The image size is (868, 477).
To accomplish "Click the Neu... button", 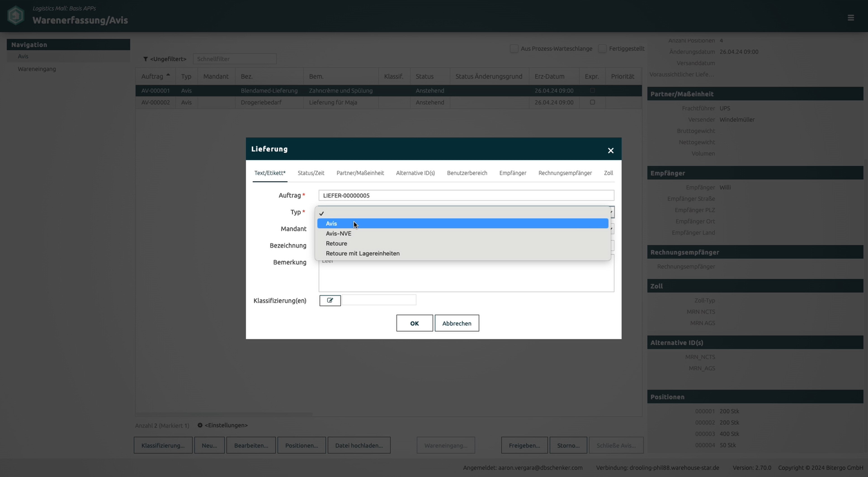I will pyautogui.click(x=209, y=445).
